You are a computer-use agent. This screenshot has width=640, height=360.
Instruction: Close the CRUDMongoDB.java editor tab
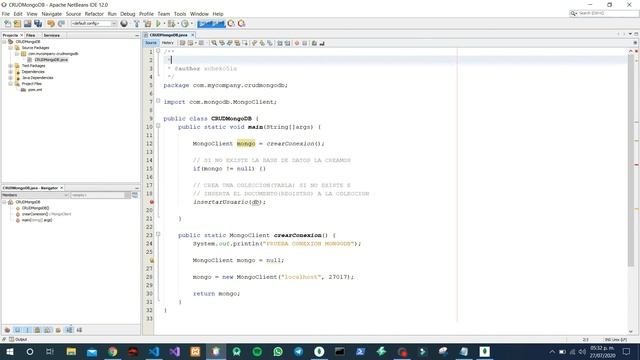coord(193,35)
